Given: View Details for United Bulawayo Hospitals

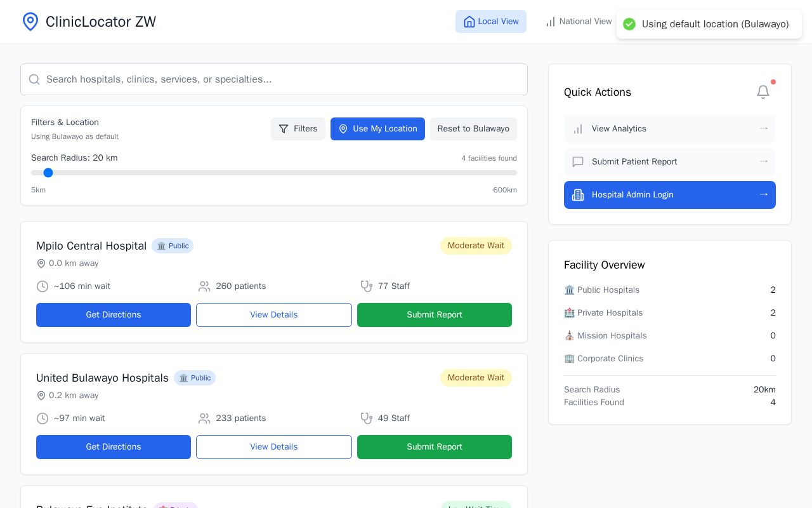Looking at the screenshot, I should point(274,447).
